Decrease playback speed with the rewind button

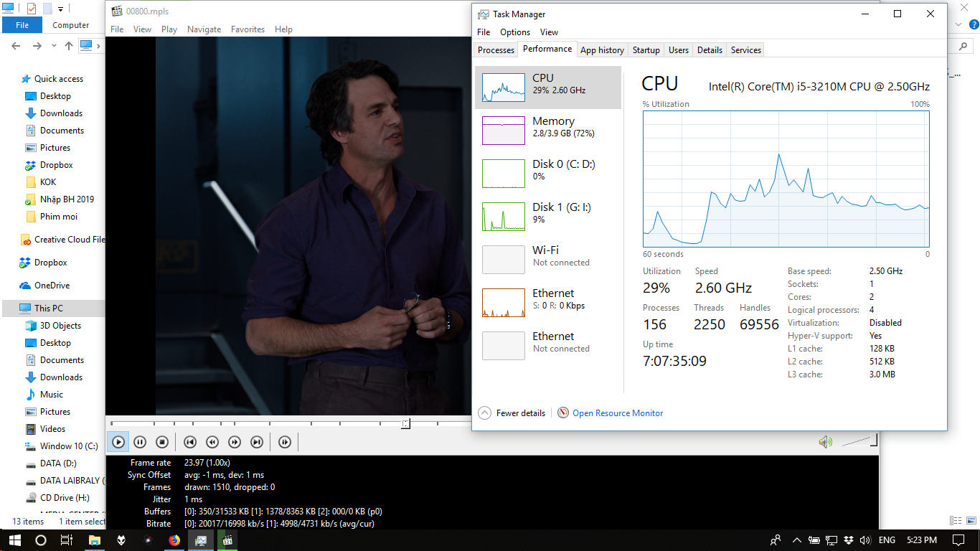tap(212, 442)
